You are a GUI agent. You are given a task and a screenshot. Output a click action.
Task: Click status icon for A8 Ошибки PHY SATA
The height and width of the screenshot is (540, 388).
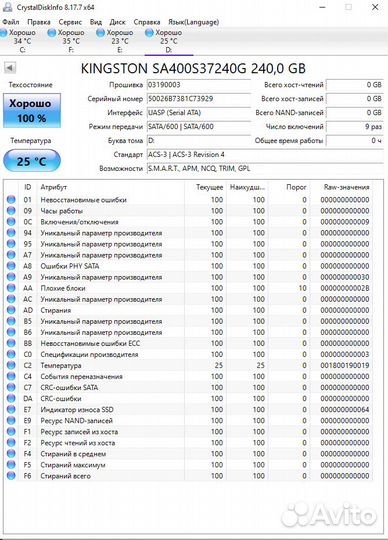[x=11, y=266]
